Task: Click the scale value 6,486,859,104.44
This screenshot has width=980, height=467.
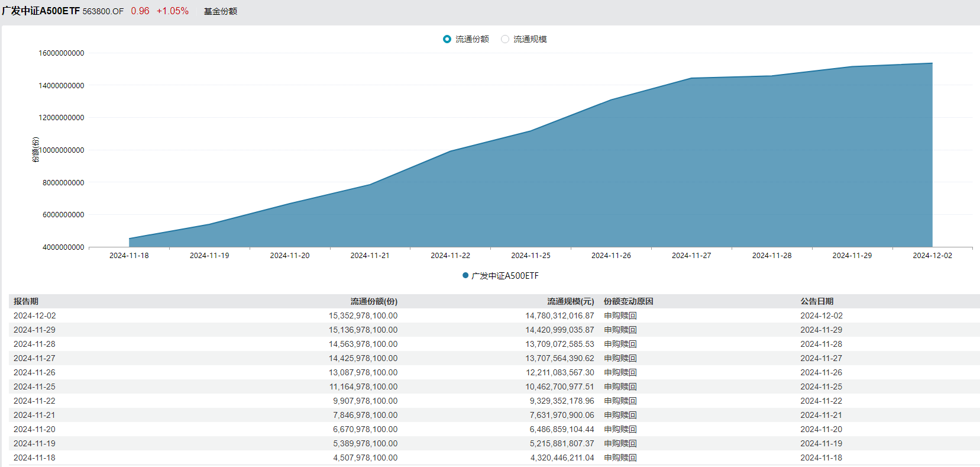Action: [x=562, y=429]
